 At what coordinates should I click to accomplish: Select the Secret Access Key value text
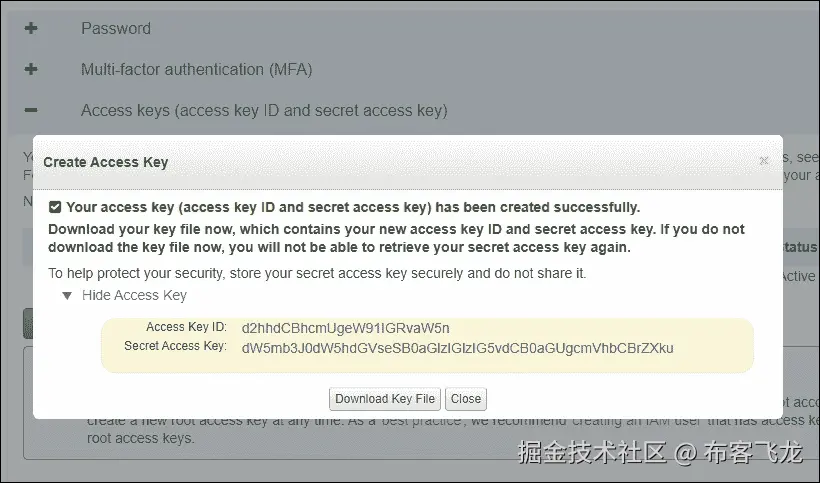click(x=457, y=348)
